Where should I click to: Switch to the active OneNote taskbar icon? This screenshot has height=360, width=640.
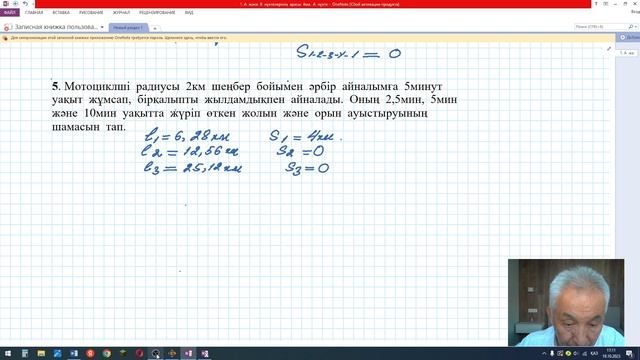(x=188, y=353)
